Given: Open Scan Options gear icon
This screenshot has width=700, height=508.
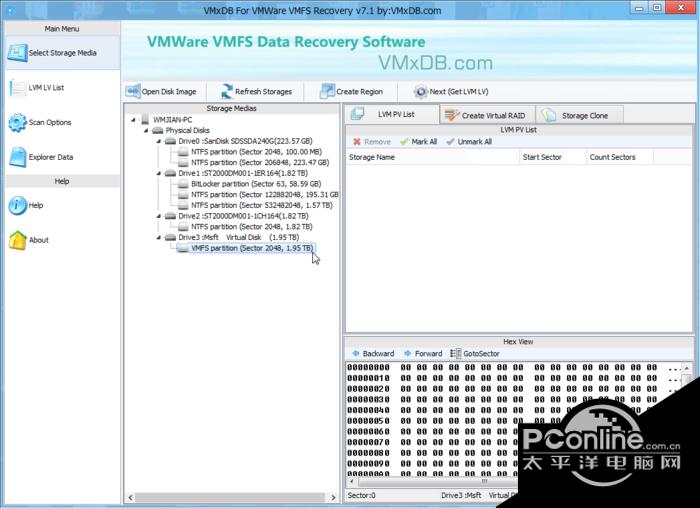Looking at the screenshot, I should point(17,122).
